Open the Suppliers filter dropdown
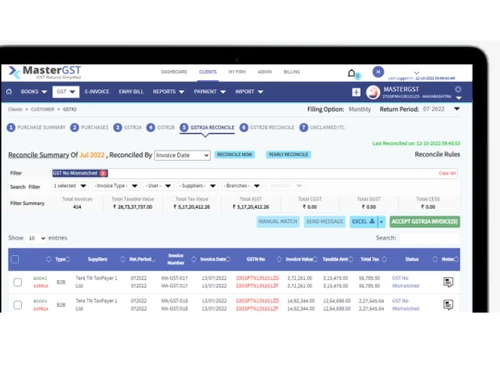The height and width of the screenshot is (375, 500). click(x=197, y=186)
